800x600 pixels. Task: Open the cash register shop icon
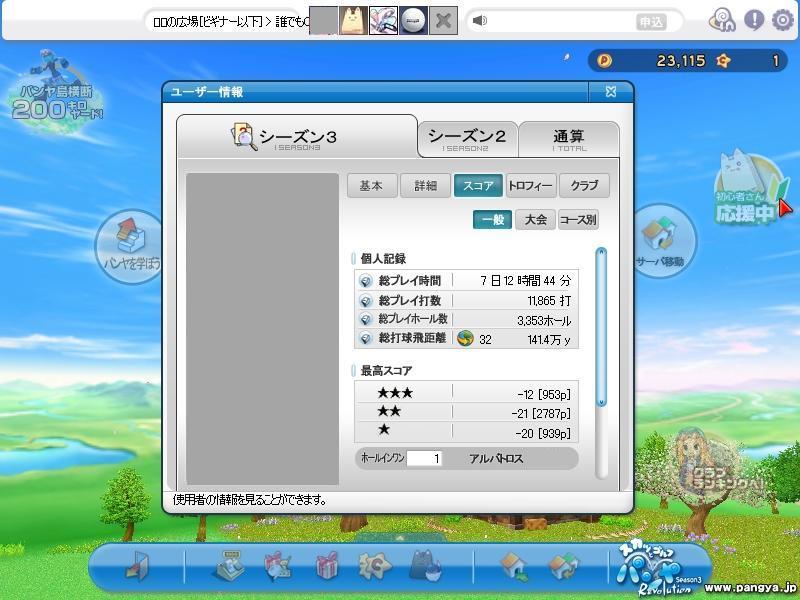pos(228,565)
